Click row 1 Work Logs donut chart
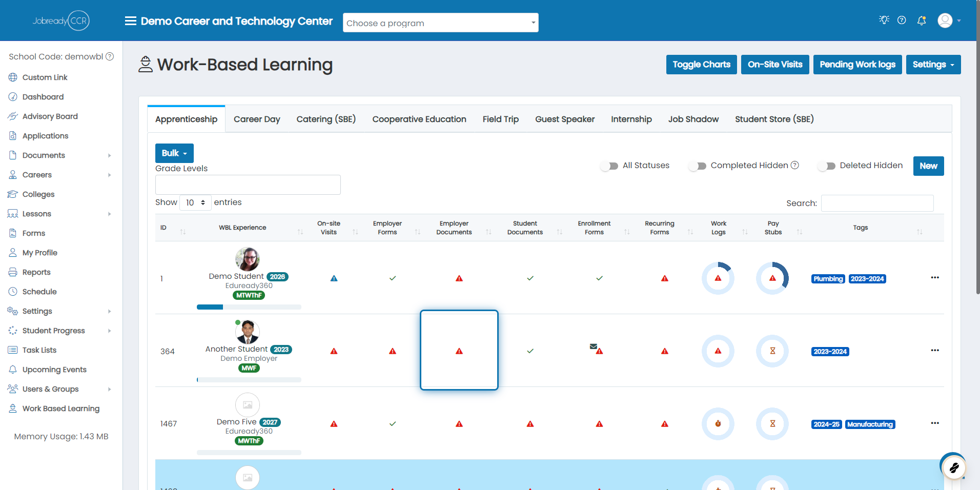 718,278
